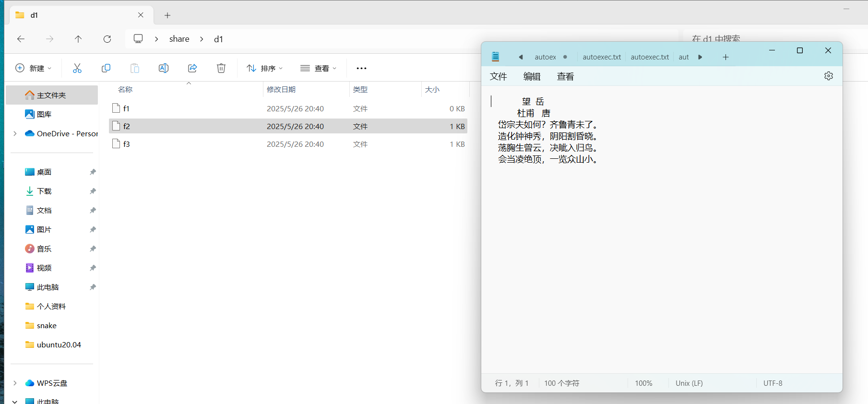
Task: Sort by the 名称 column header
Action: 125,89
